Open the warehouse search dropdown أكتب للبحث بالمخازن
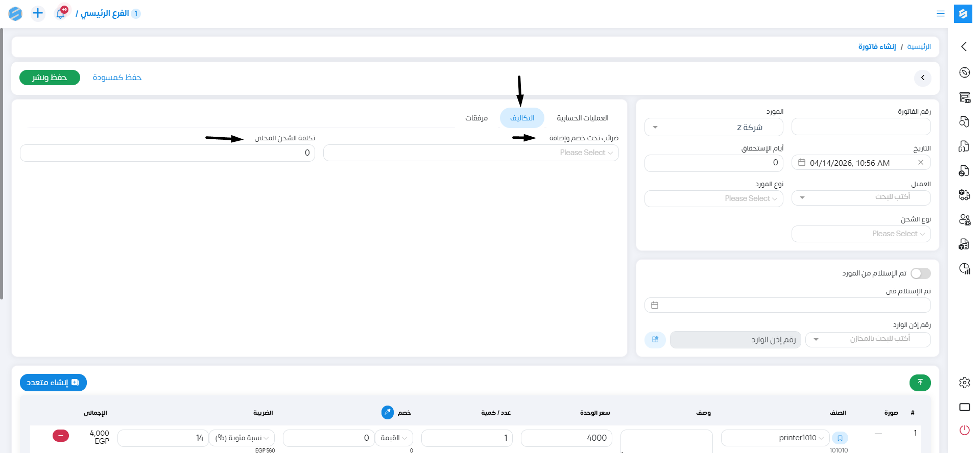 (868, 339)
